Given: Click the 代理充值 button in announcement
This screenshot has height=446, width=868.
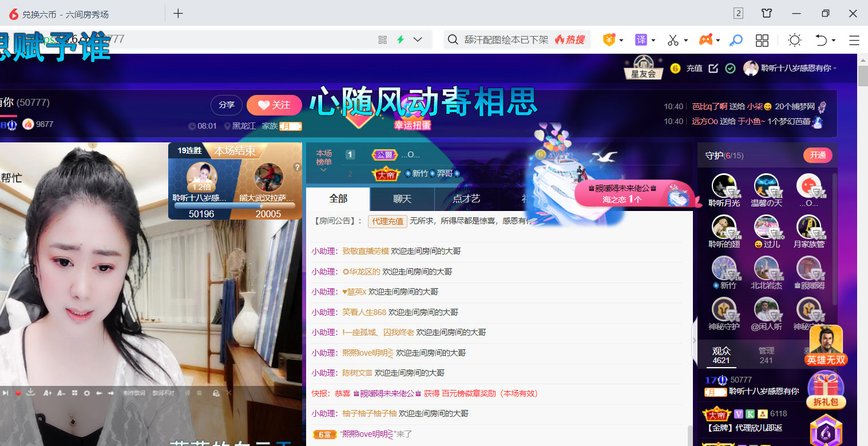Looking at the screenshot, I should pos(387,221).
